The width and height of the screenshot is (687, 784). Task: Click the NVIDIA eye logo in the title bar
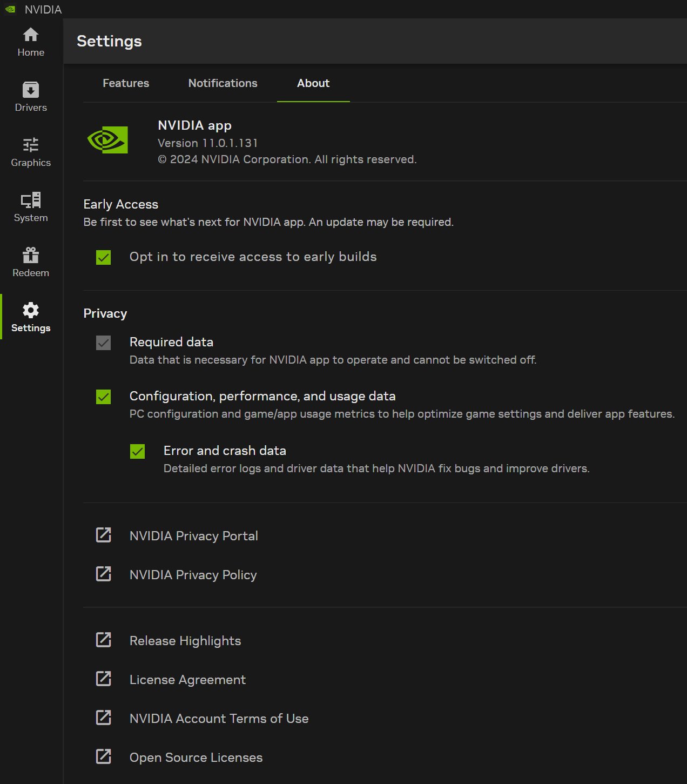click(x=9, y=9)
